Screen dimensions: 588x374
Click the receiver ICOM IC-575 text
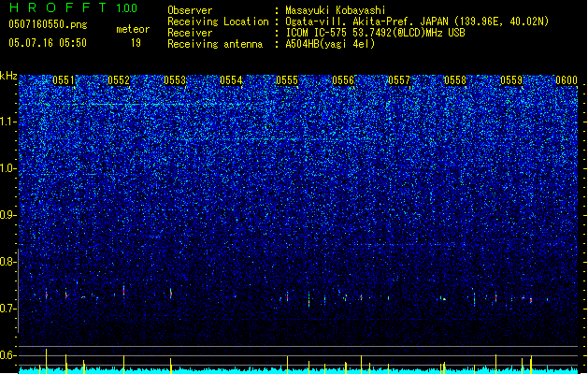(375, 33)
